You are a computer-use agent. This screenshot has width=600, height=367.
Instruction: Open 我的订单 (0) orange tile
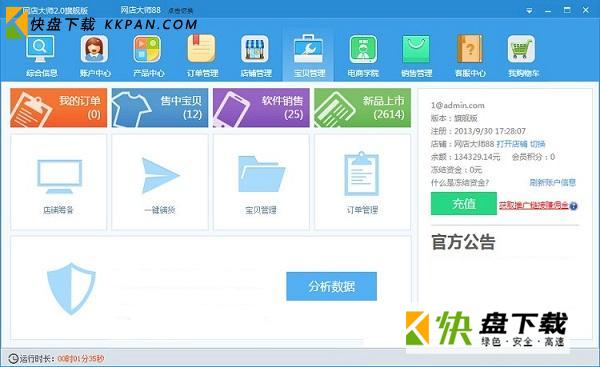pyautogui.click(x=58, y=108)
